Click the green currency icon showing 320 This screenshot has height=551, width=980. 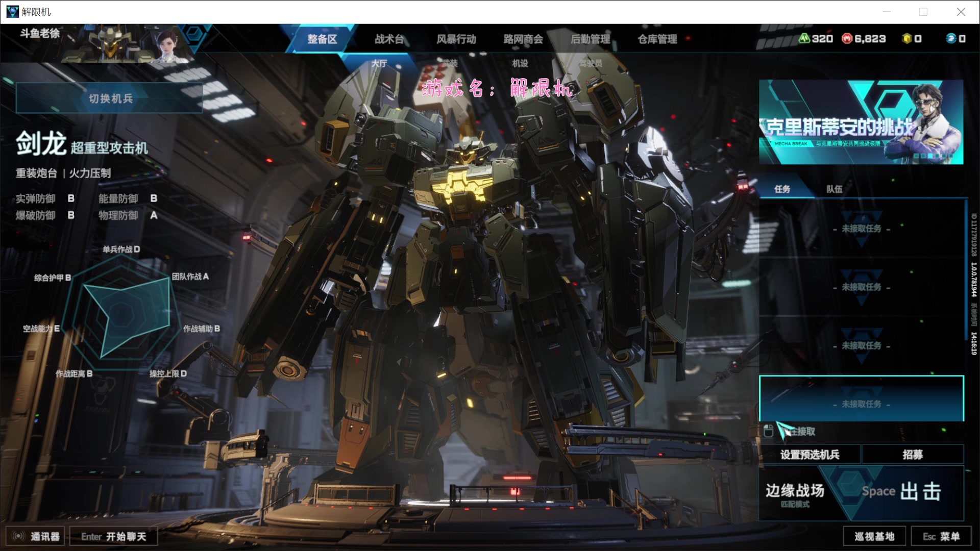click(804, 38)
